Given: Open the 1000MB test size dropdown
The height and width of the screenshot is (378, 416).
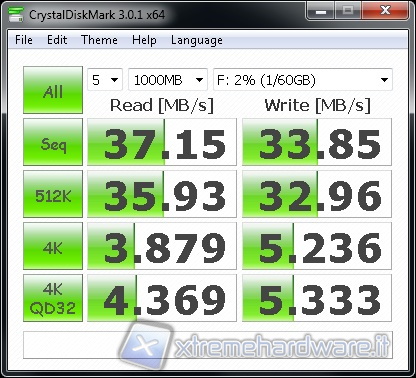Looking at the screenshot, I should [168, 80].
